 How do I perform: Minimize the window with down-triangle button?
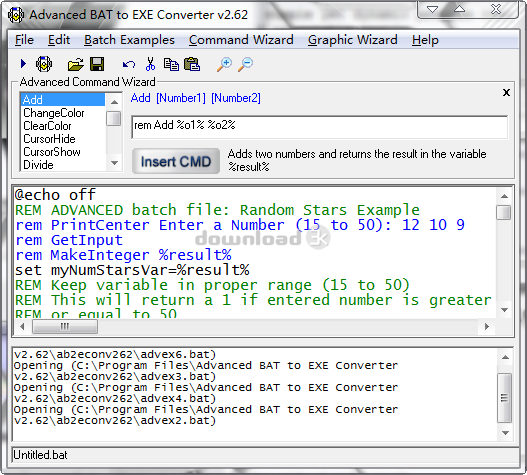point(432,9)
